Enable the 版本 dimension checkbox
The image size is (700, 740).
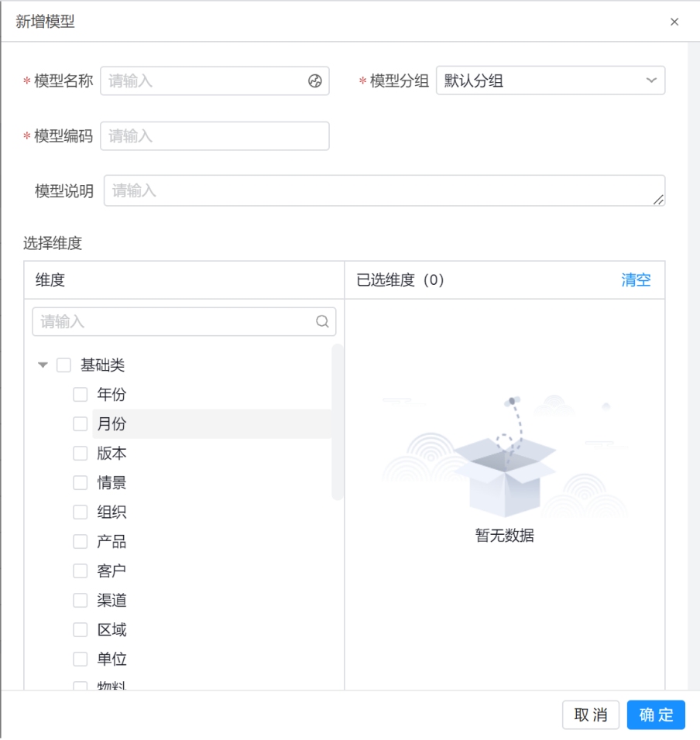pyautogui.click(x=81, y=454)
